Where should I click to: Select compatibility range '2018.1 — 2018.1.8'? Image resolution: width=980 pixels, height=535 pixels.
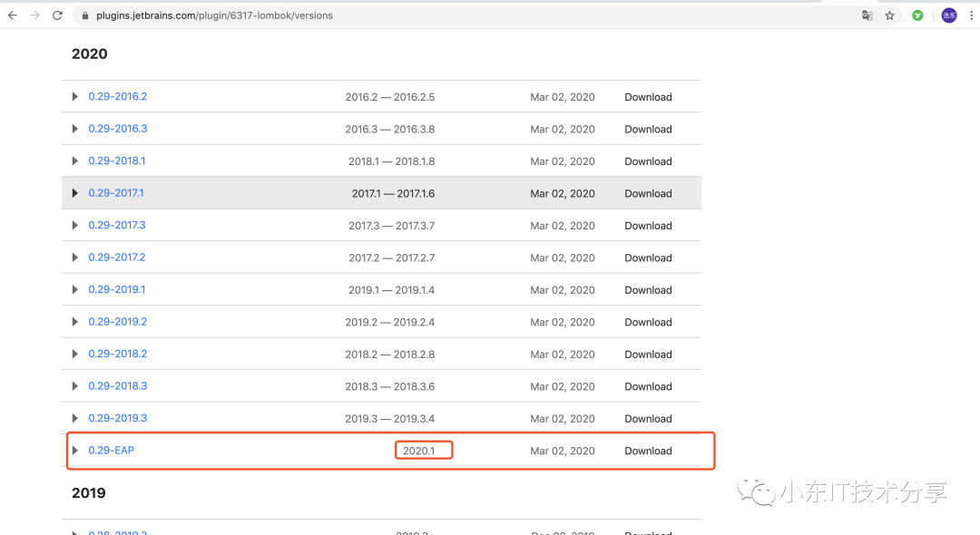pos(391,161)
